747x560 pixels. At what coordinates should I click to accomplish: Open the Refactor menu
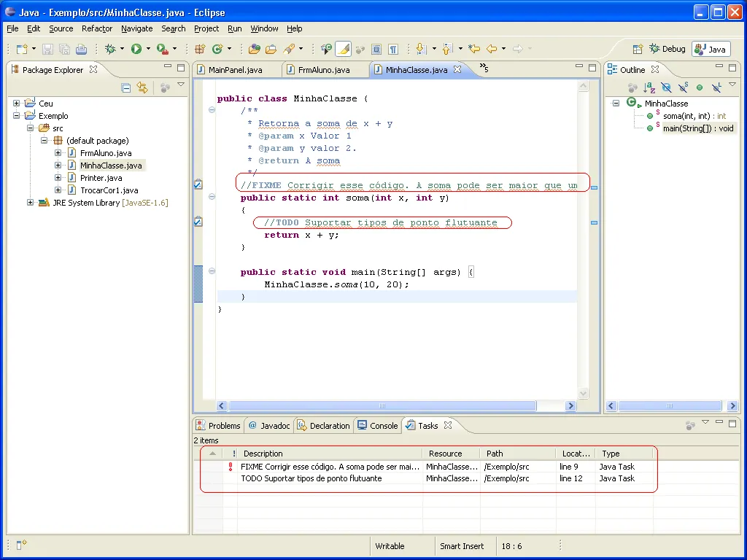tap(97, 28)
